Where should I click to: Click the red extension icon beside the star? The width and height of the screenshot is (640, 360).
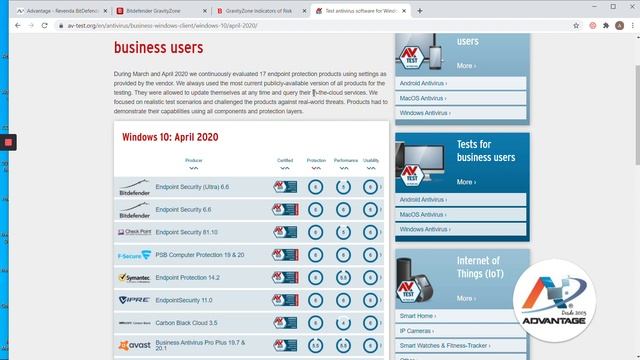tap(593, 25)
